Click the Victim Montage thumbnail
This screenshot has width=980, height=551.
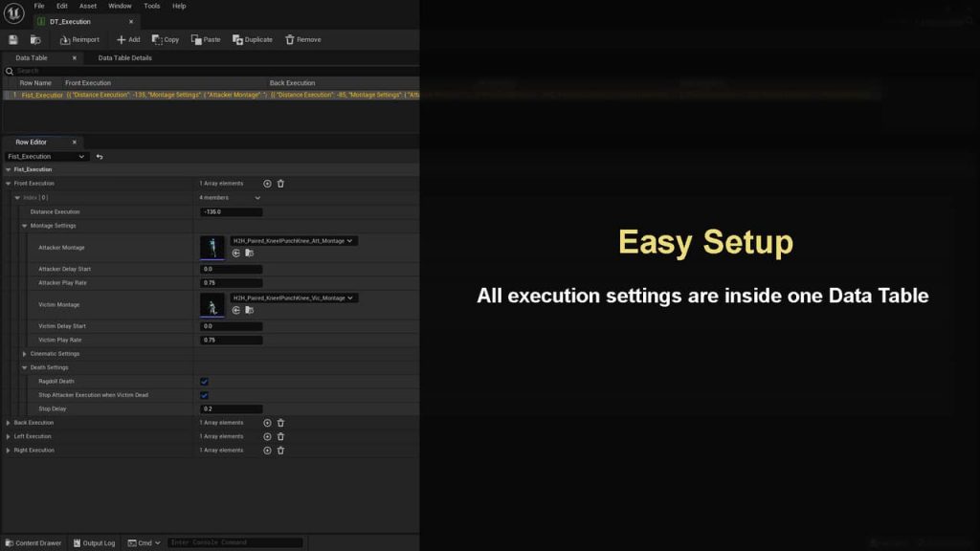(x=212, y=305)
